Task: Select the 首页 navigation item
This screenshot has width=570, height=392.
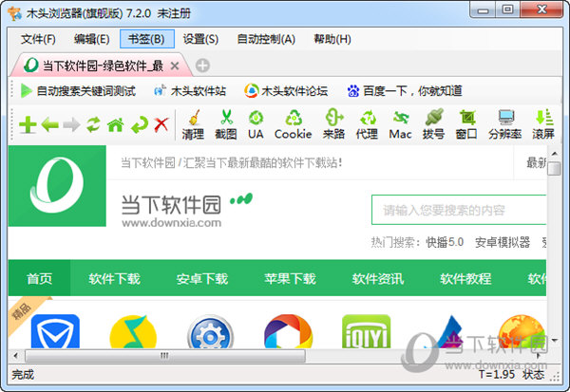Action: coord(39,279)
